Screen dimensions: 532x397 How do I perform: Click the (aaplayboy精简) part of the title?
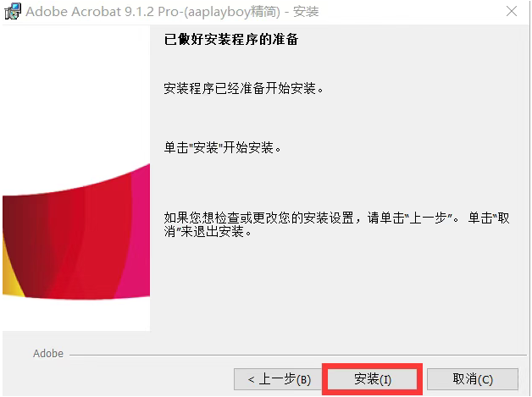coord(232,12)
